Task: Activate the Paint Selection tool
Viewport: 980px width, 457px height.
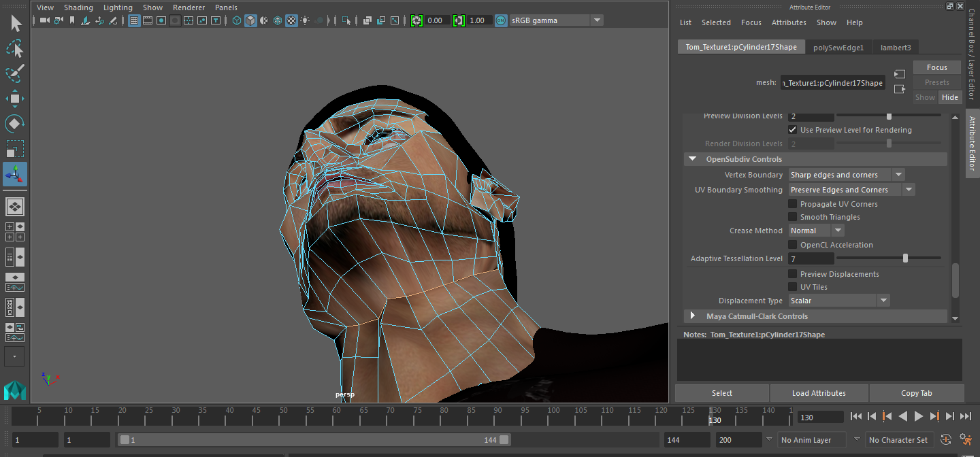Action: pyautogui.click(x=15, y=73)
